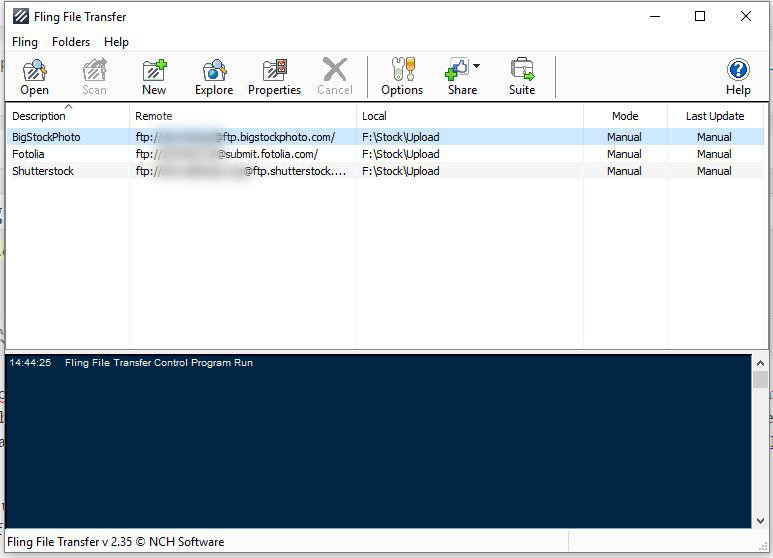Click the ftp.shutterstock remote address

pyautogui.click(x=241, y=171)
